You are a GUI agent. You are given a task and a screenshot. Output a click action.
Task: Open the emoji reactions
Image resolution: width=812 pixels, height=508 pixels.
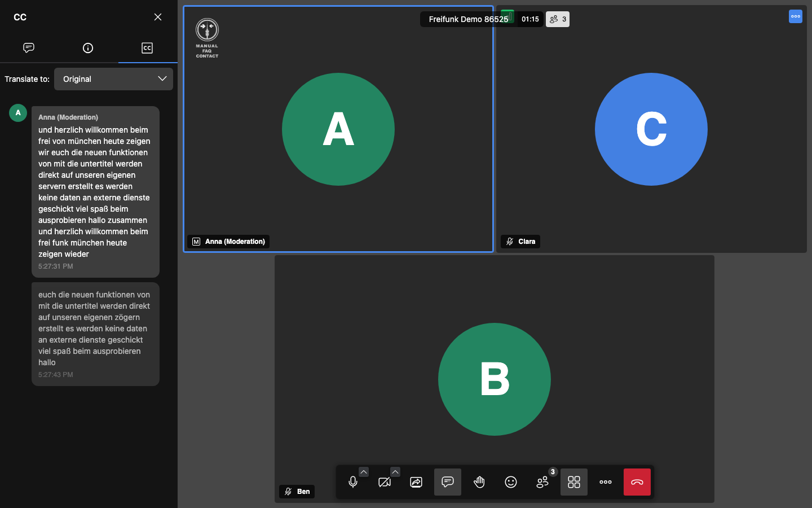point(511,482)
